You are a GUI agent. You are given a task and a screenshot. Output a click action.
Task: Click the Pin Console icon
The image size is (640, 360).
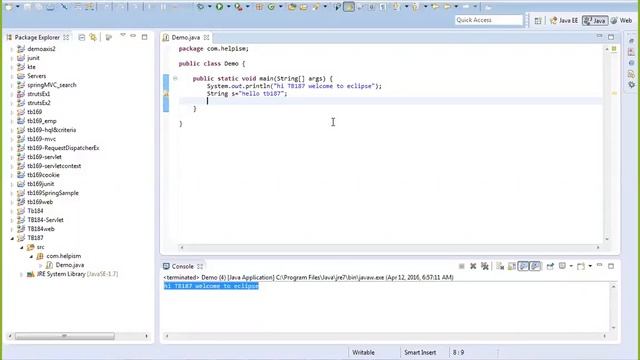(x=550, y=266)
